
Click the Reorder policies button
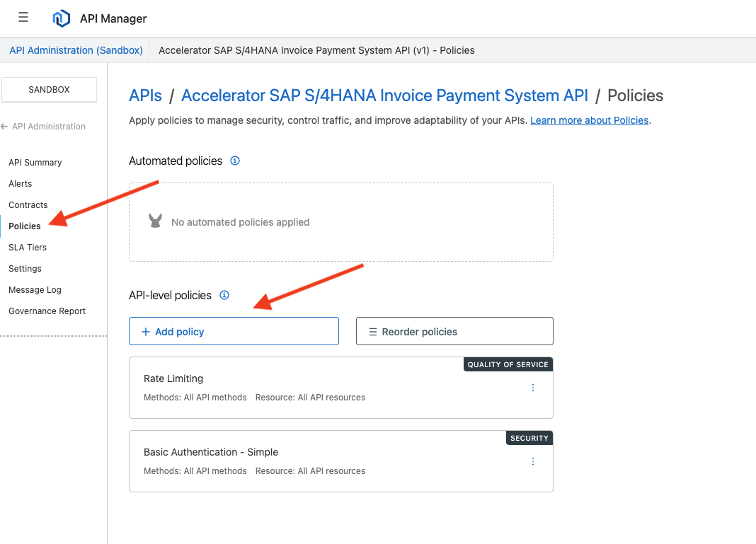454,331
